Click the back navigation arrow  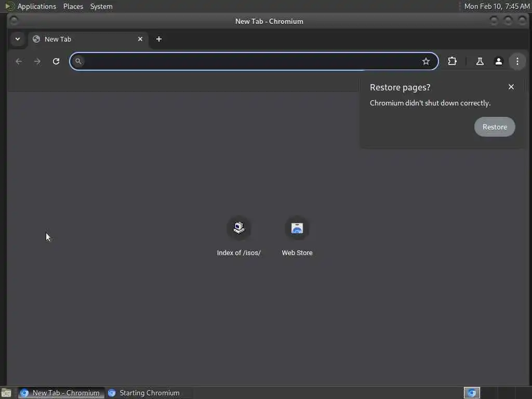(x=19, y=61)
